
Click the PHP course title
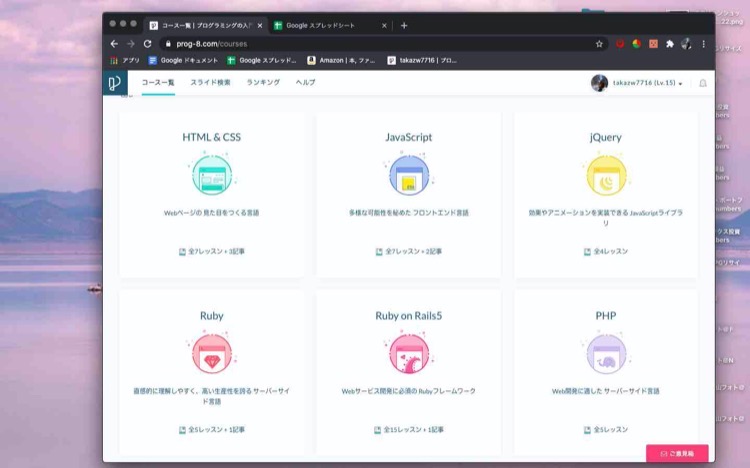[606, 316]
